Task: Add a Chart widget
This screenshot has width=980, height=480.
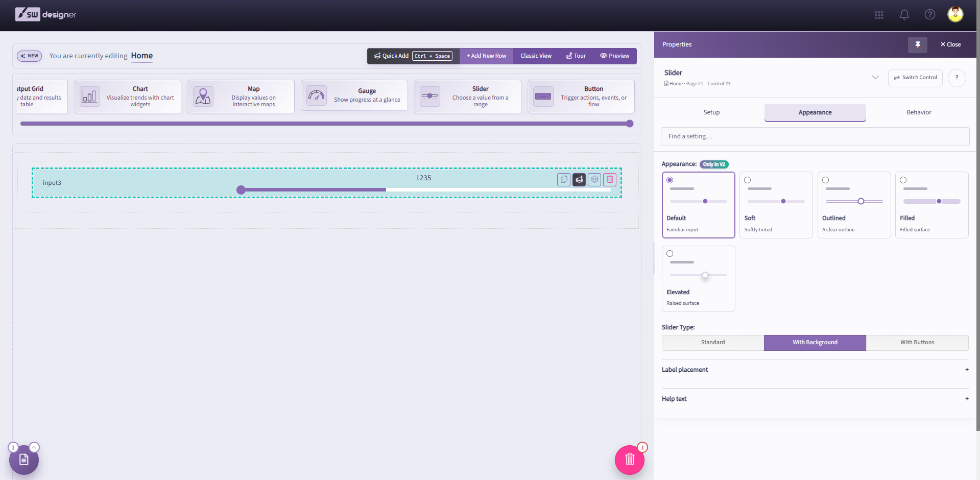Action: [x=128, y=97]
